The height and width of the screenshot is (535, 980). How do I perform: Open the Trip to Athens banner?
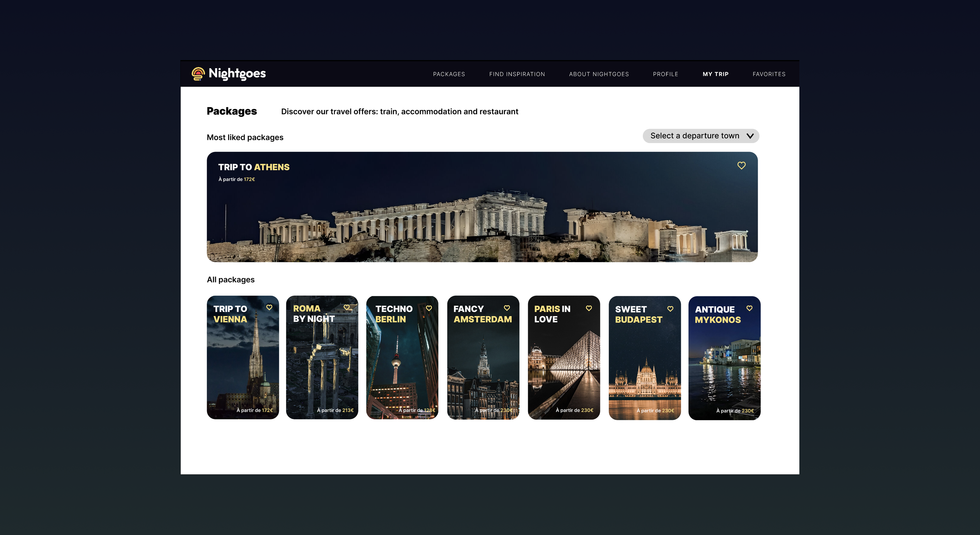coord(482,213)
